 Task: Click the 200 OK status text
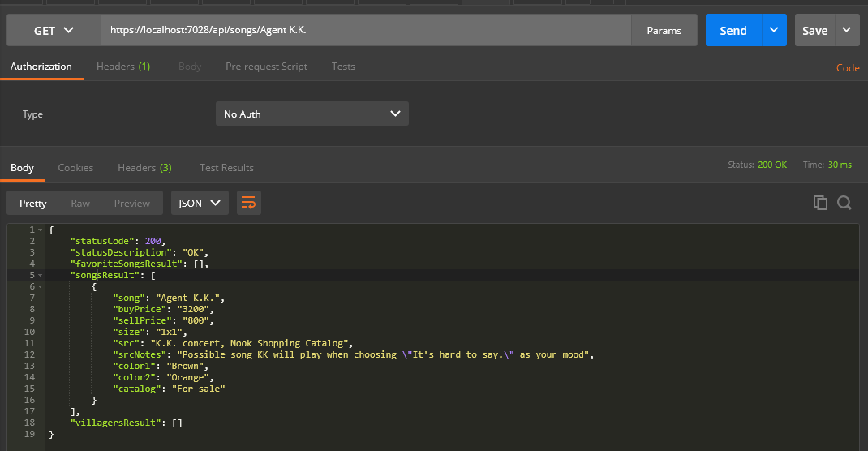pos(772,165)
